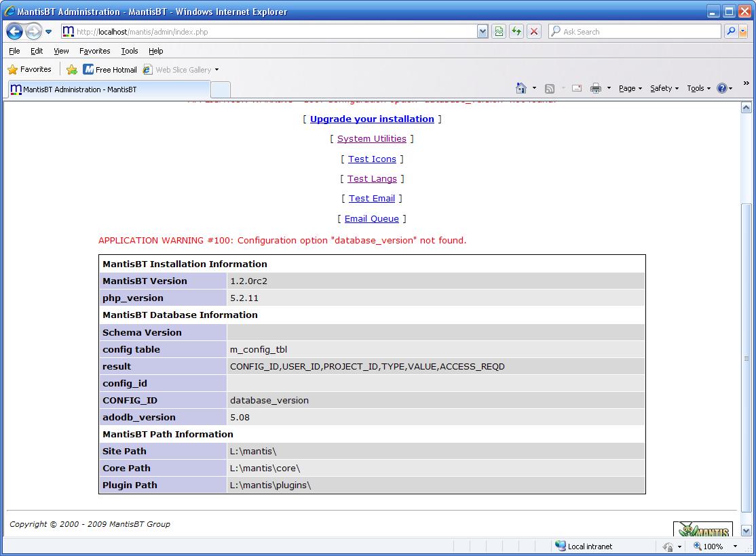Open the Tools command bar menu
Screen dimensions: 756x556
(698, 88)
